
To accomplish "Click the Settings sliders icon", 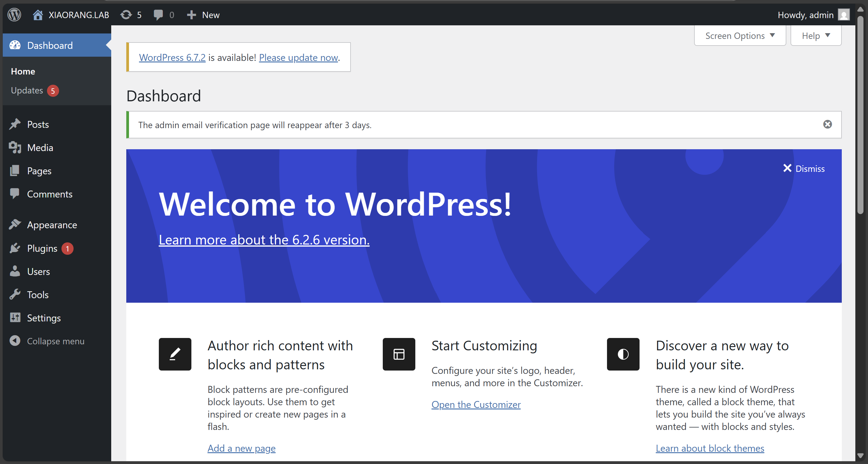I will (x=15, y=318).
